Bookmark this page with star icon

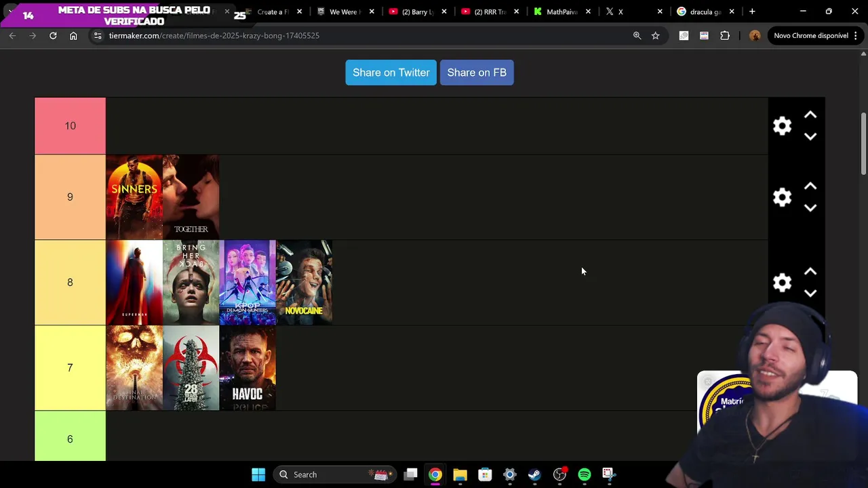click(x=655, y=35)
